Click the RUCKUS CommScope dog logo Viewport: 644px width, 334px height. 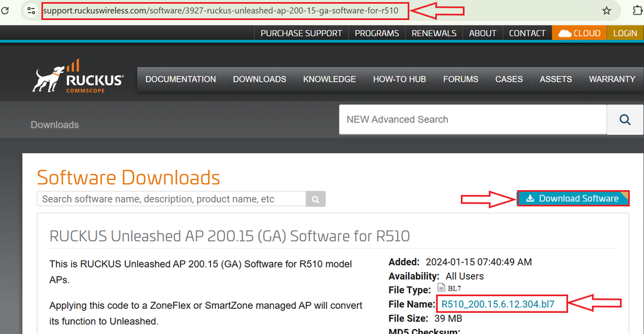[x=78, y=77]
